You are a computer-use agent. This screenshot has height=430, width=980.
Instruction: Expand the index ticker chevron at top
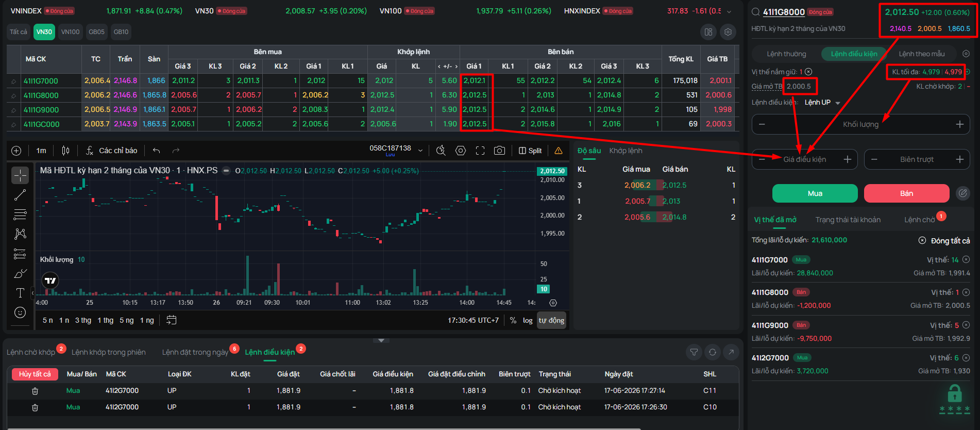(x=729, y=11)
